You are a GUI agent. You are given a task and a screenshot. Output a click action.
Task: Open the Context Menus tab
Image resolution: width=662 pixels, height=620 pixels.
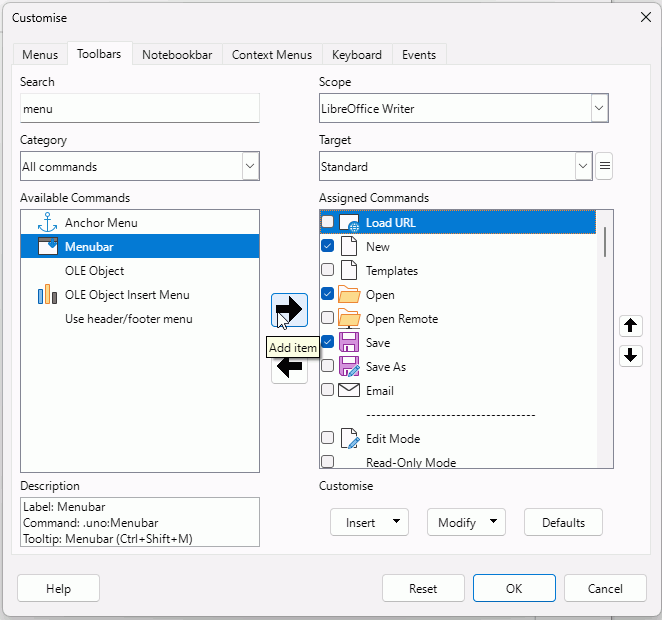[x=271, y=55]
